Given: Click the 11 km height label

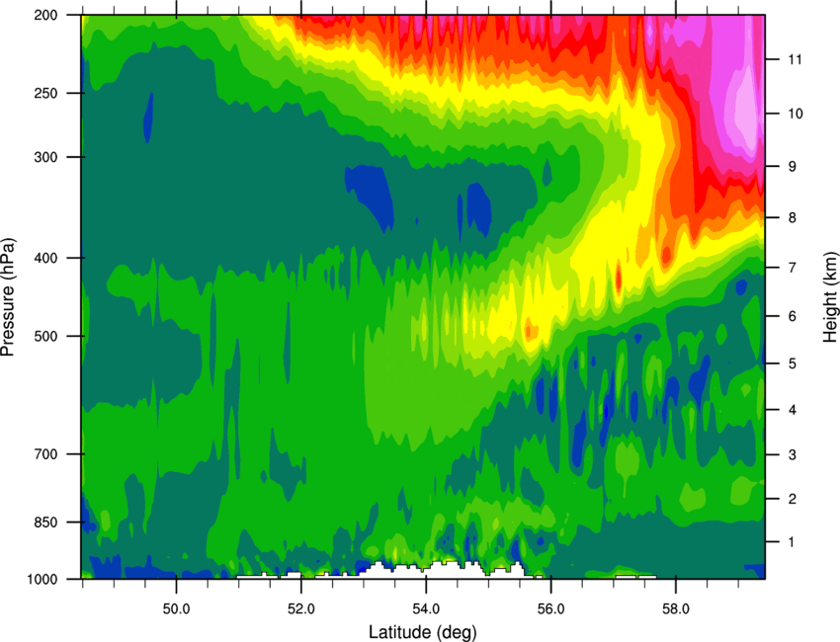Looking at the screenshot, I should 795,59.
